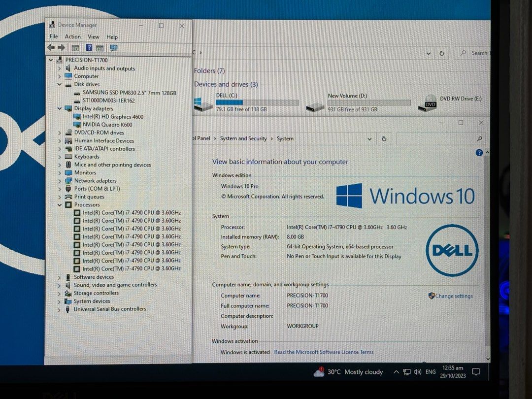This screenshot has width=532, height=399.
Task: Click the Back navigation arrow in Device Manager
Action: (51, 47)
